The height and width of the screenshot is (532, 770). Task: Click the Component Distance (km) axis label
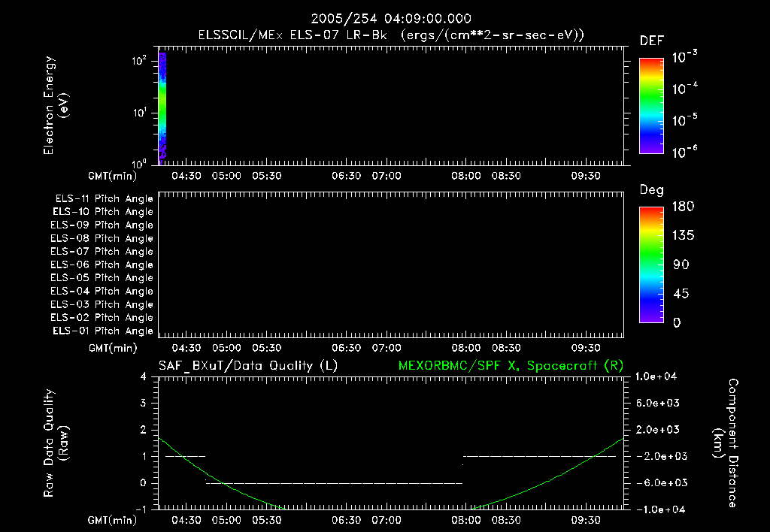[726, 443]
